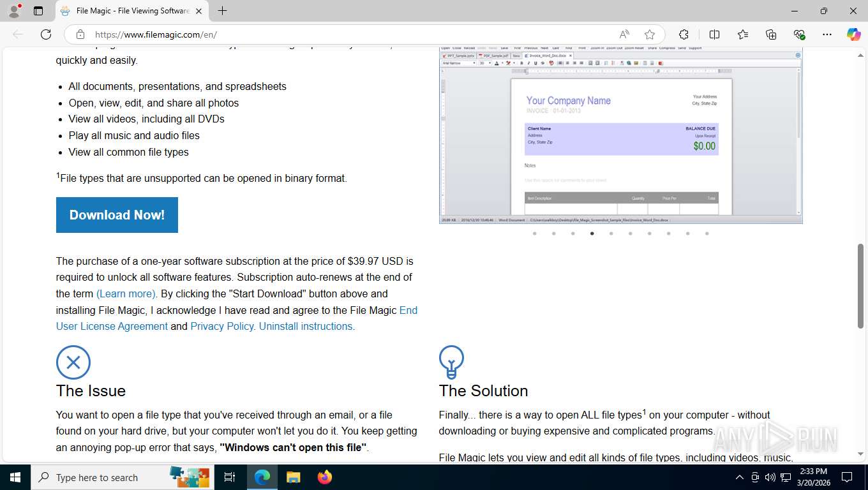Open the Copilot sidebar icon
This screenshot has width=868, height=490.
tap(853, 34)
